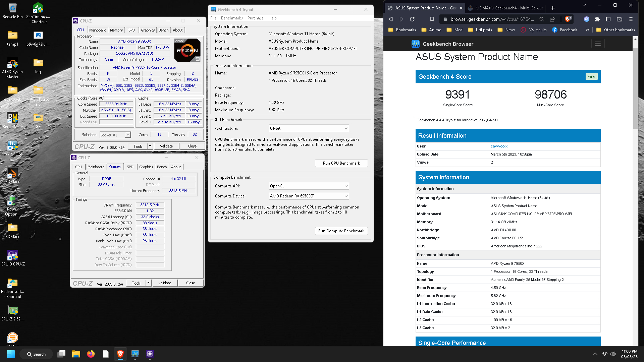
Task: Click the share page icon in address bar
Action: click(552, 19)
